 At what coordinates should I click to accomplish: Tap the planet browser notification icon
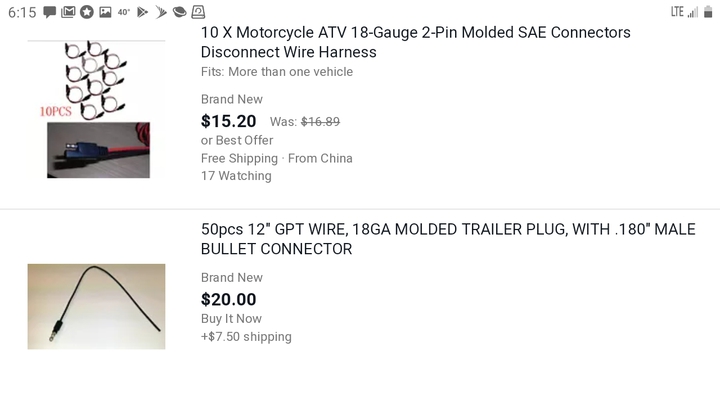180,12
